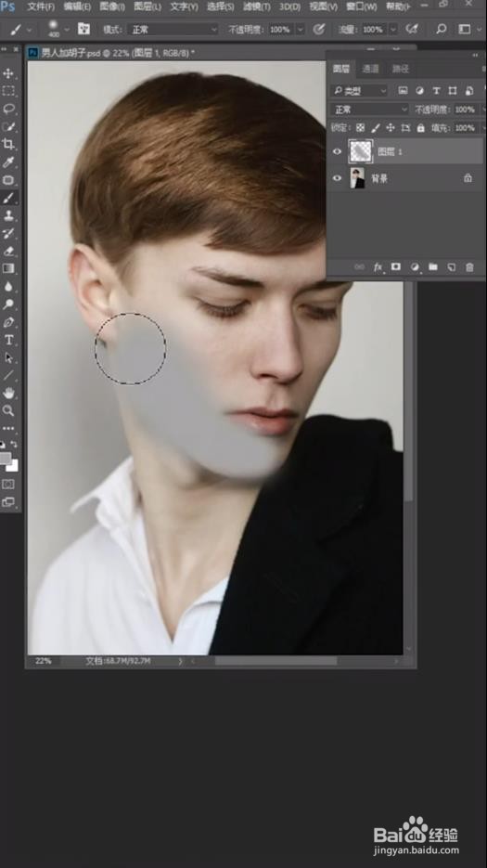Open the 图像(I) menu
Image resolution: width=487 pixels, height=868 pixels.
(x=112, y=6)
